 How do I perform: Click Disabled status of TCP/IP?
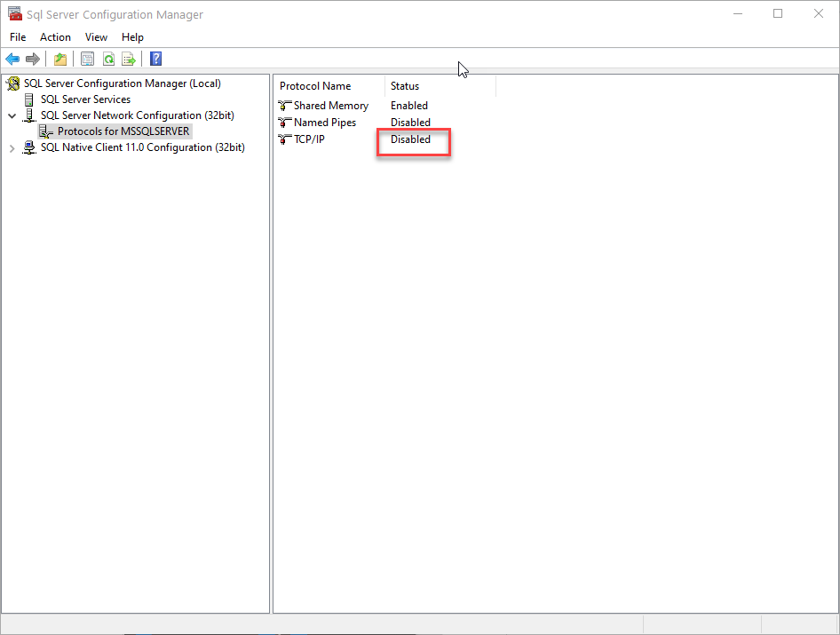pos(410,139)
